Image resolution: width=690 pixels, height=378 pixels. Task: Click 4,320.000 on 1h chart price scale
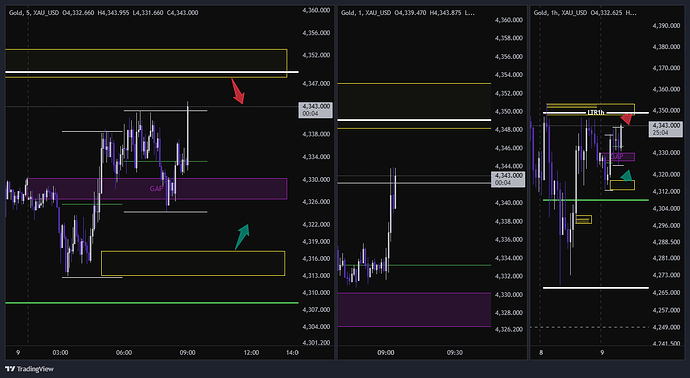coord(667,175)
